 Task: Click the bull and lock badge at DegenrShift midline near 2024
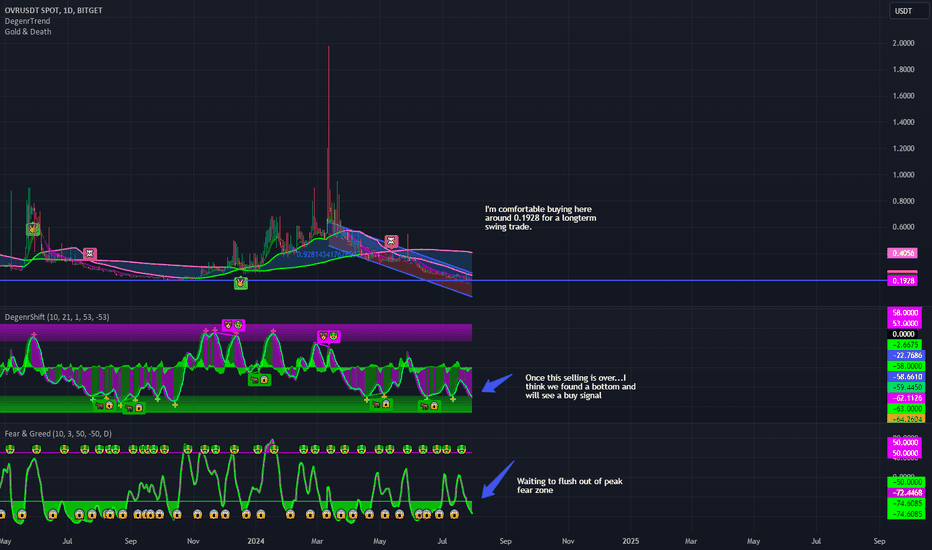tap(259, 379)
